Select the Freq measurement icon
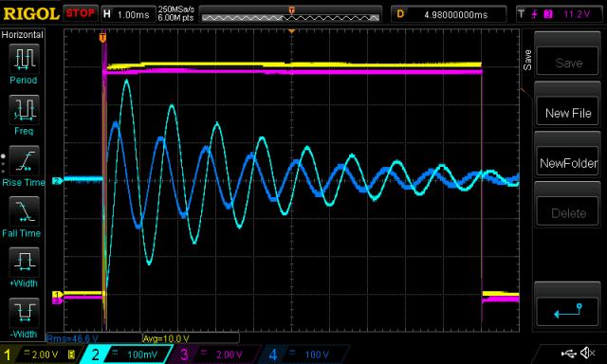This screenshot has height=364, width=607. coord(24,110)
